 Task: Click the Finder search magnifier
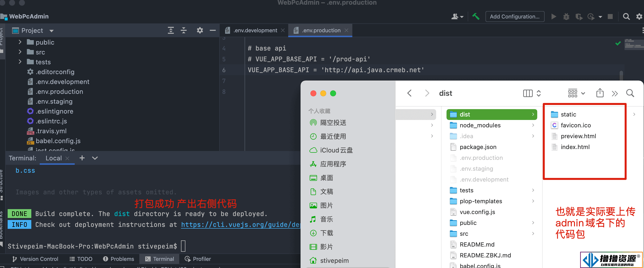[630, 93]
